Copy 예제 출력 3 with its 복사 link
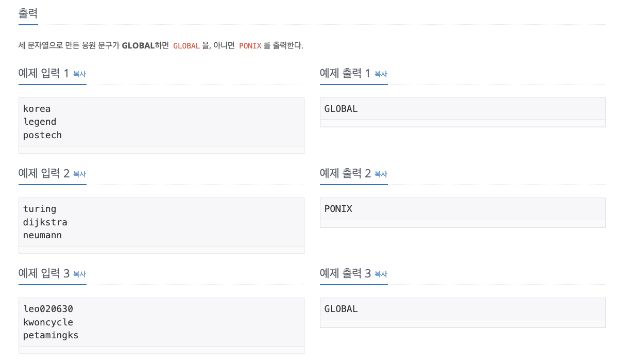644x361 pixels. (381, 274)
